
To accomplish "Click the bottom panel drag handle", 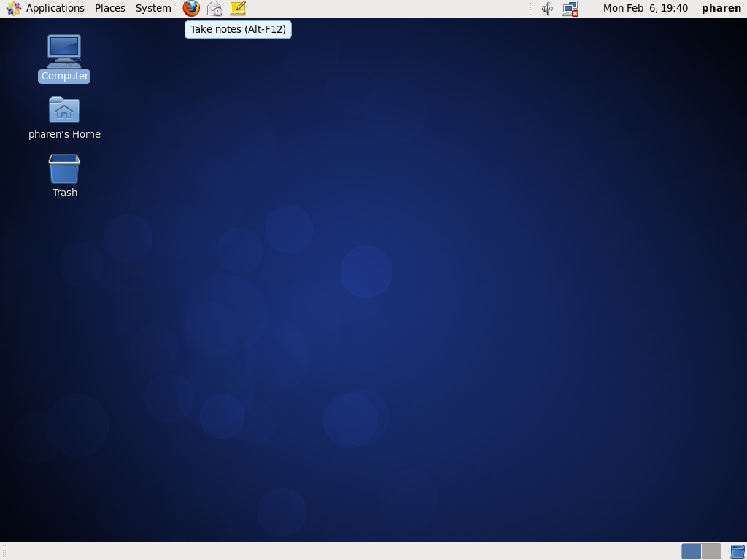I will [x=3, y=551].
